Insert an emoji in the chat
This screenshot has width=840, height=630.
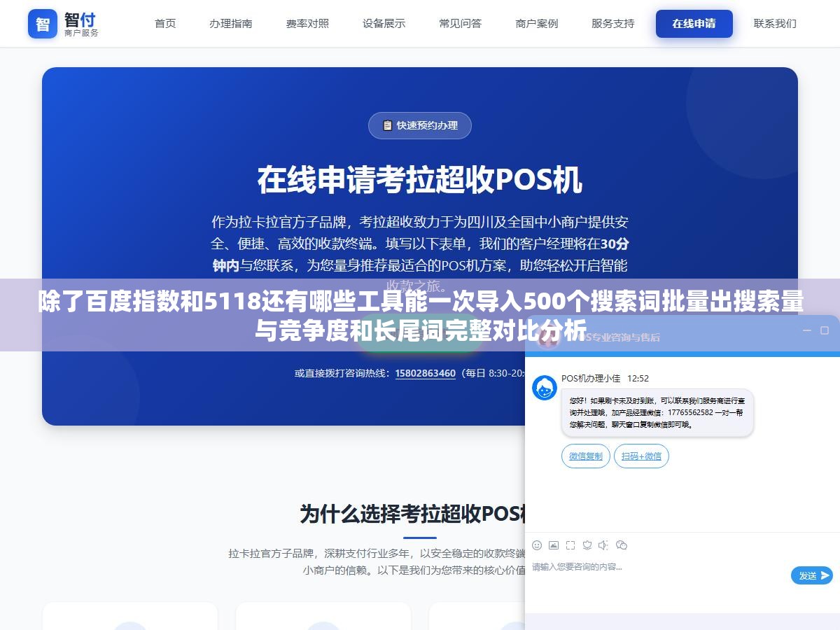(x=537, y=545)
